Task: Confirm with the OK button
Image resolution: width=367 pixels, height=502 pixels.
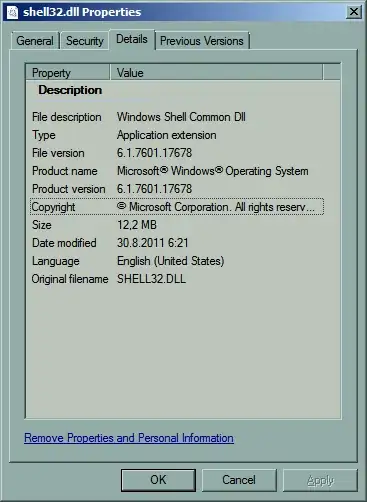Action: point(158,480)
